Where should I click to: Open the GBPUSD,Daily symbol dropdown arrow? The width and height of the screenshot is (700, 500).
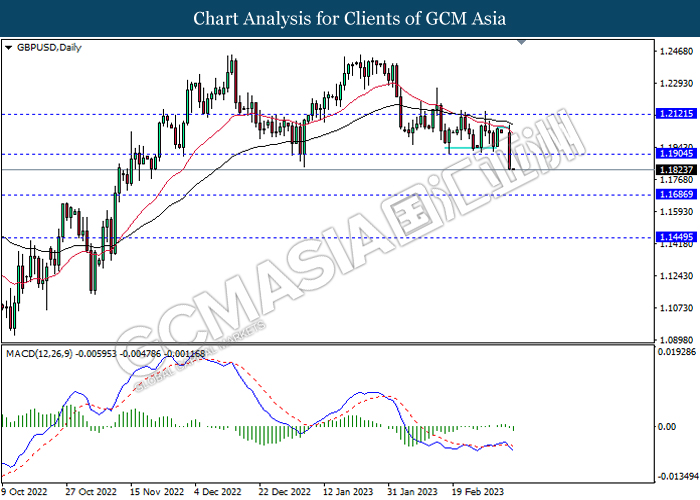[8, 47]
